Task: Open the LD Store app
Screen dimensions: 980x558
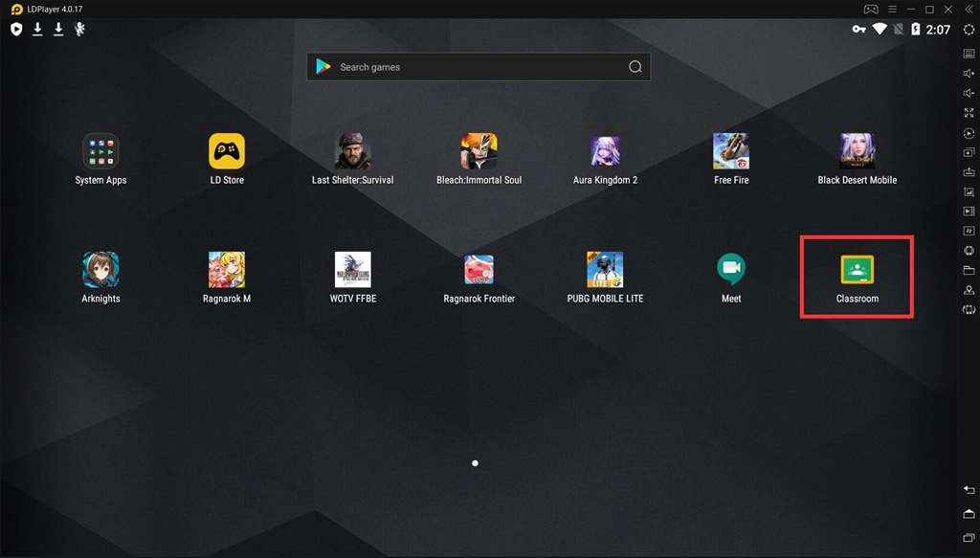Action: [227, 151]
